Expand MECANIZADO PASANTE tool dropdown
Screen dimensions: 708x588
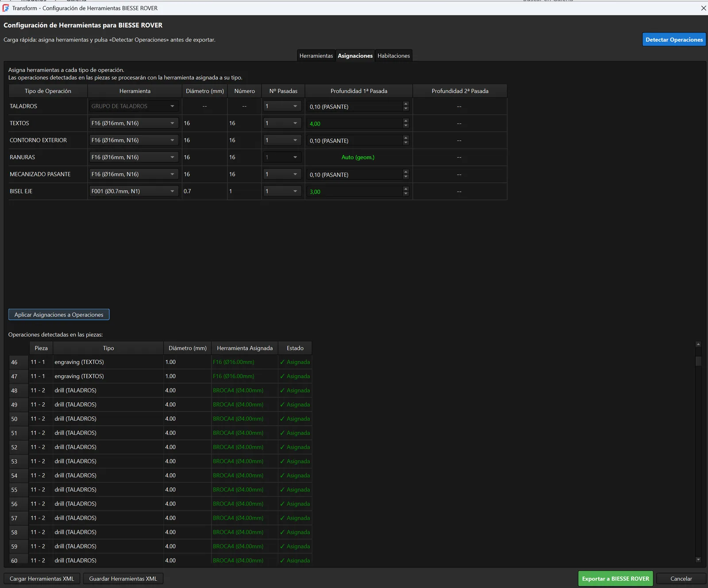[x=134, y=174]
